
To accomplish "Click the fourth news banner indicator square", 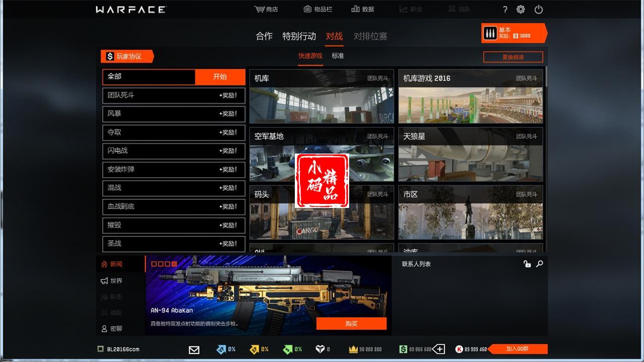I will click(174, 264).
